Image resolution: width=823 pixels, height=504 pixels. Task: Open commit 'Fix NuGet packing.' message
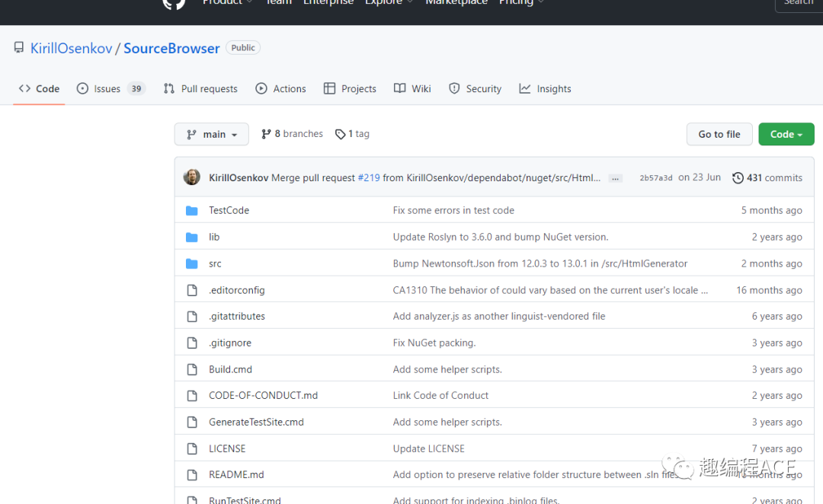[x=434, y=343]
